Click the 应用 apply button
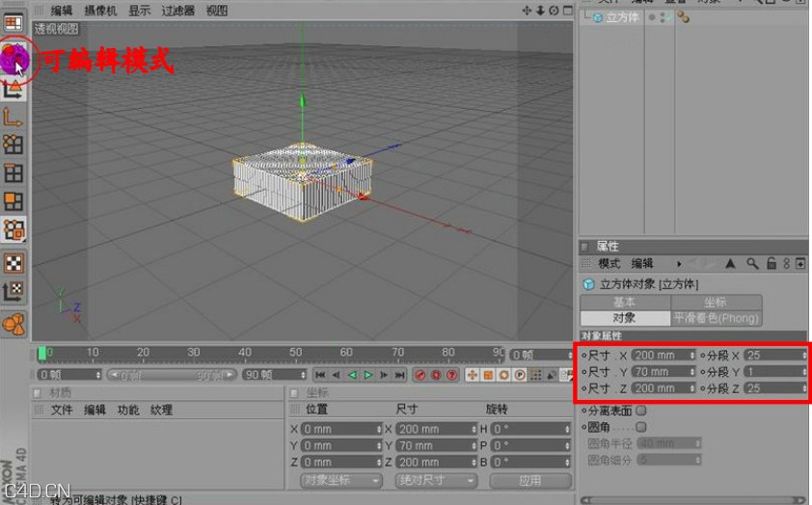812x505 pixels. [x=530, y=480]
